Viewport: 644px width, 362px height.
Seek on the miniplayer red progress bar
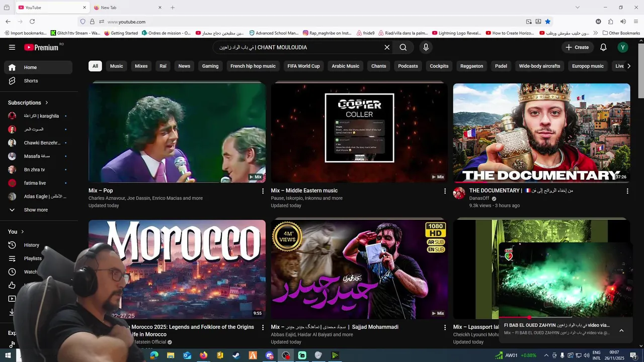point(566,317)
